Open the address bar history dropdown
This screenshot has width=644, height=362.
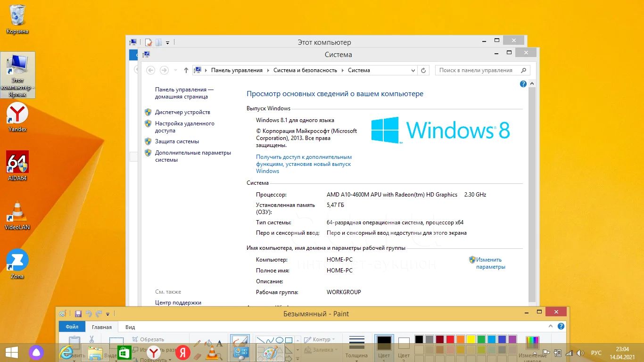click(x=413, y=70)
